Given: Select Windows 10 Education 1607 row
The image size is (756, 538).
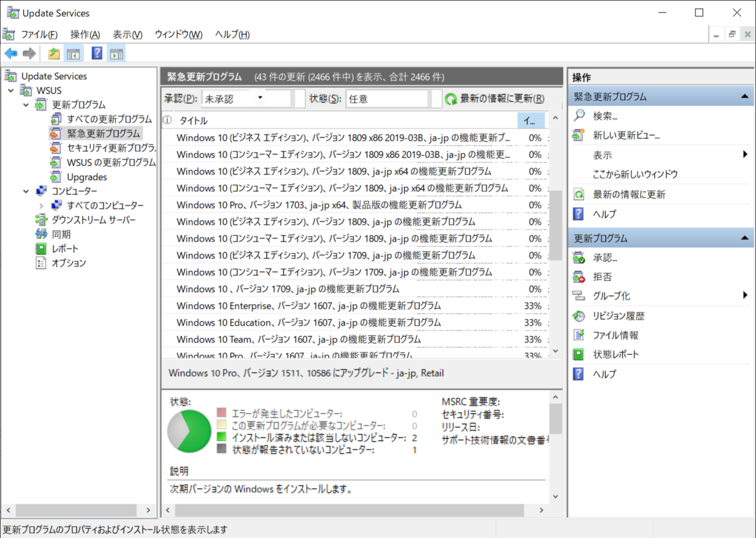Looking at the screenshot, I should (355, 323).
